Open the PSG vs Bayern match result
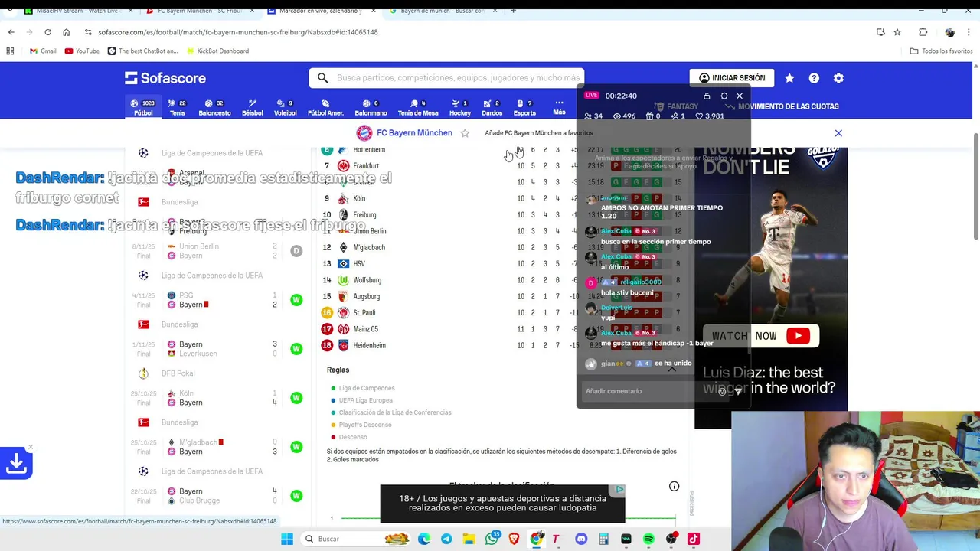The width and height of the screenshot is (980, 551). point(218,300)
